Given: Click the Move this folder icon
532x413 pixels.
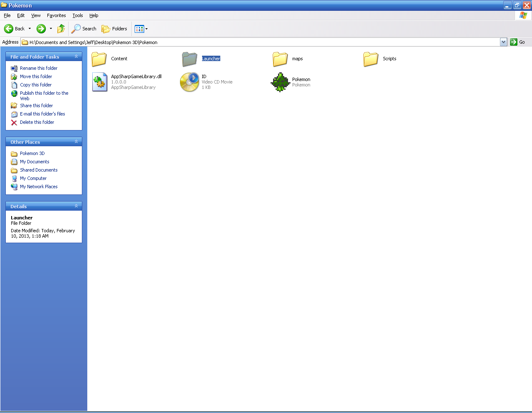Looking at the screenshot, I should 14,76.
